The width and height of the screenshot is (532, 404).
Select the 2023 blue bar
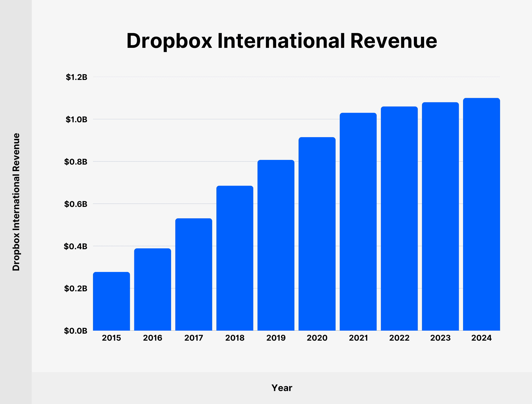(x=440, y=216)
